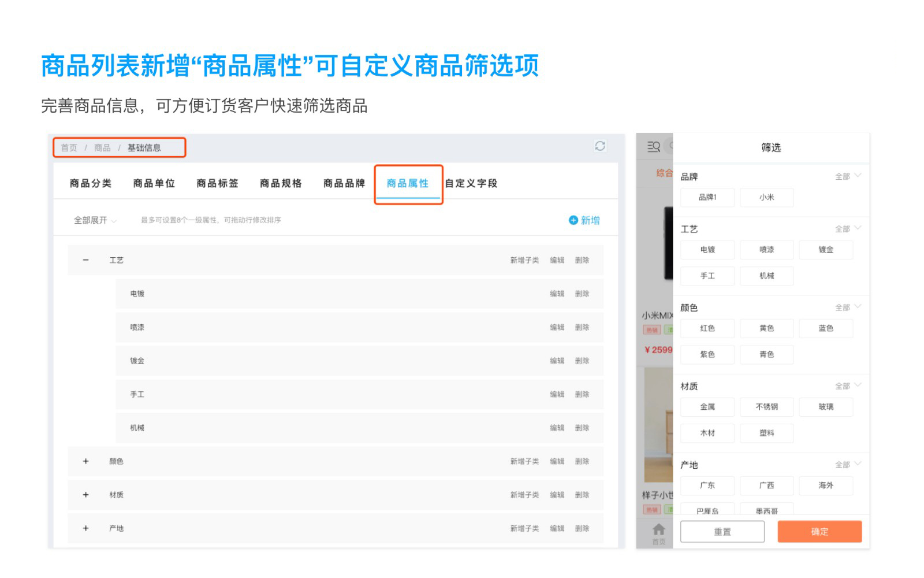The image size is (924, 578).
Task: Click the refresh icon in breadcrumb bar
Action: pyautogui.click(x=600, y=146)
